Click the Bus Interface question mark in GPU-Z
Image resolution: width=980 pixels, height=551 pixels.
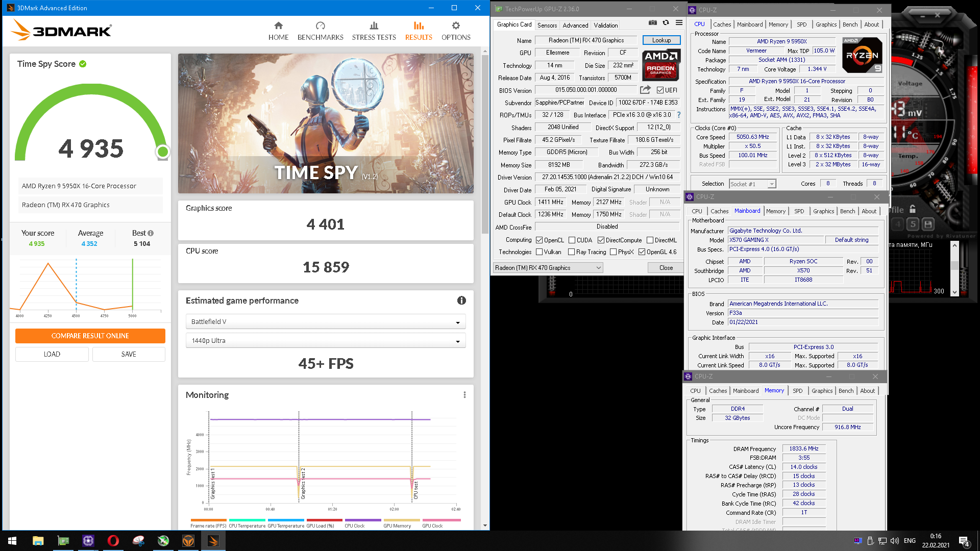[x=678, y=115]
